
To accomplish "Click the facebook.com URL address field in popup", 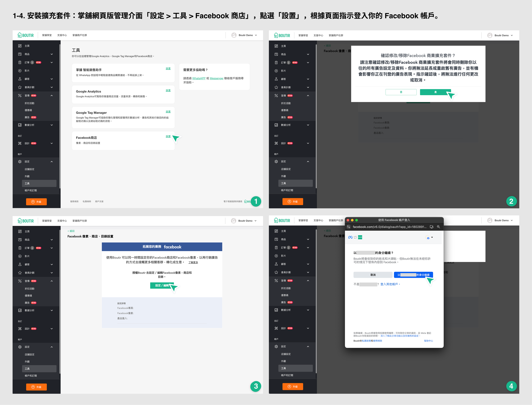I will (x=389, y=227).
